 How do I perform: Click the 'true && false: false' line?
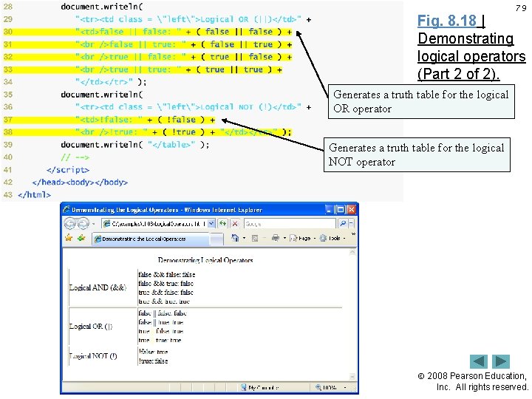(166, 292)
